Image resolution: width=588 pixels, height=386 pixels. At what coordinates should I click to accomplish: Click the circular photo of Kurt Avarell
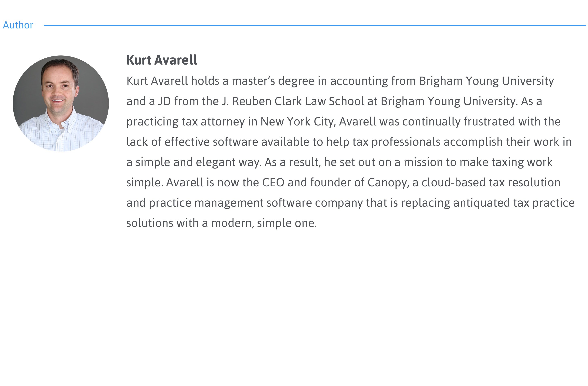click(x=61, y=103)
